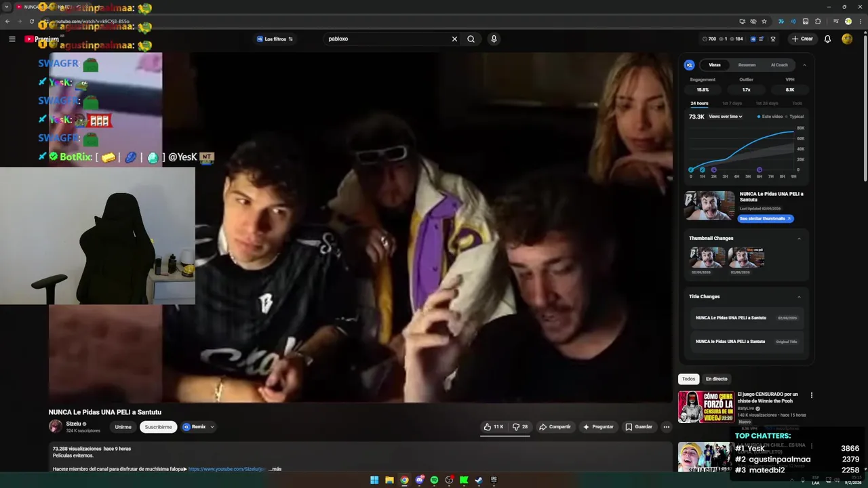Select the Vistas tab in vidIQ panel
This screenshot has height=488, width=868.
[715, 65]
